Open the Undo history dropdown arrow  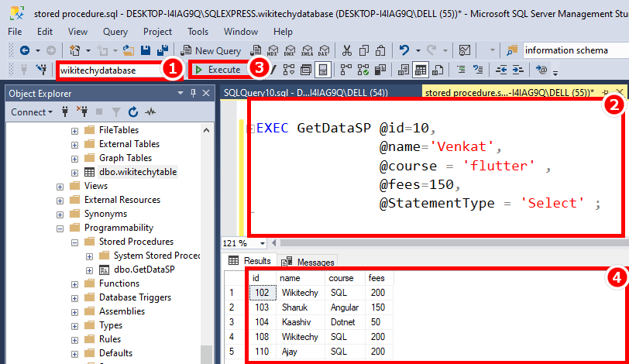418,50
